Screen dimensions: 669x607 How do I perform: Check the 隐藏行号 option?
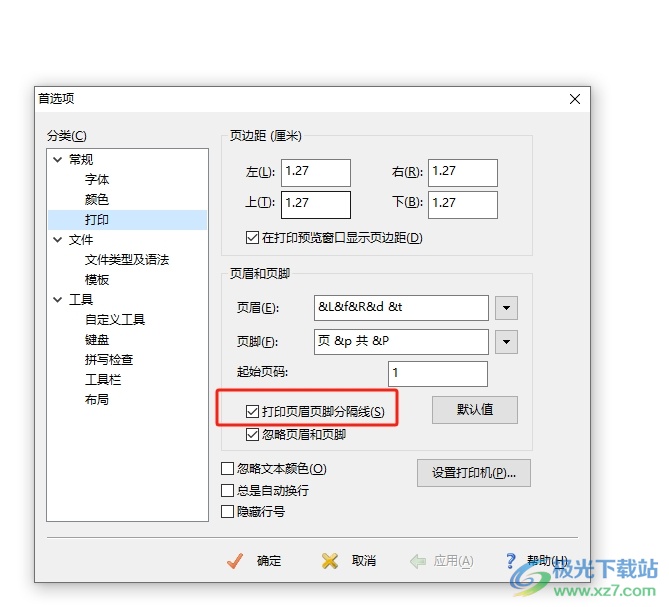coord(227,511)
